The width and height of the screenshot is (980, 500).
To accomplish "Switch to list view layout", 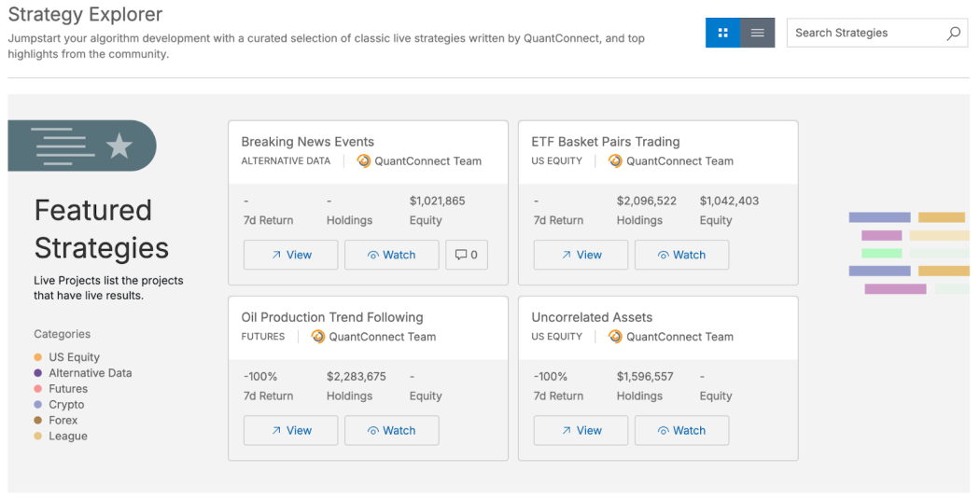I will (758, 33).
